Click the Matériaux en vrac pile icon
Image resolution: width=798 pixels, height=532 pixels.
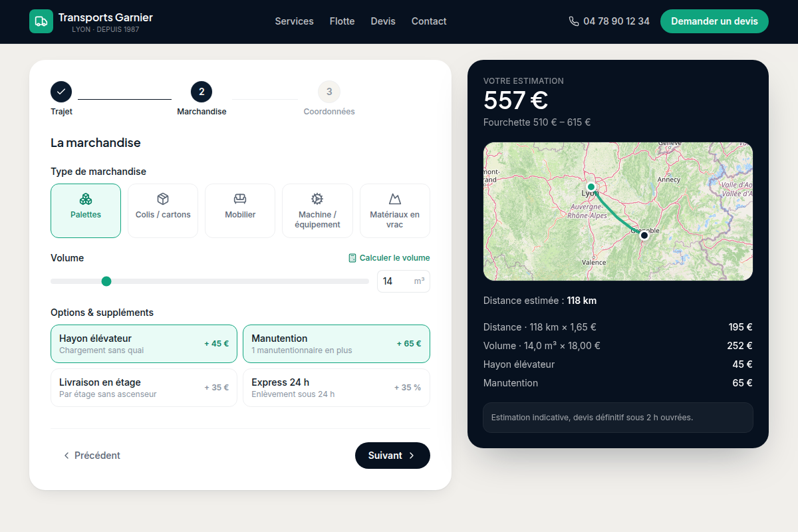(395, 199)
